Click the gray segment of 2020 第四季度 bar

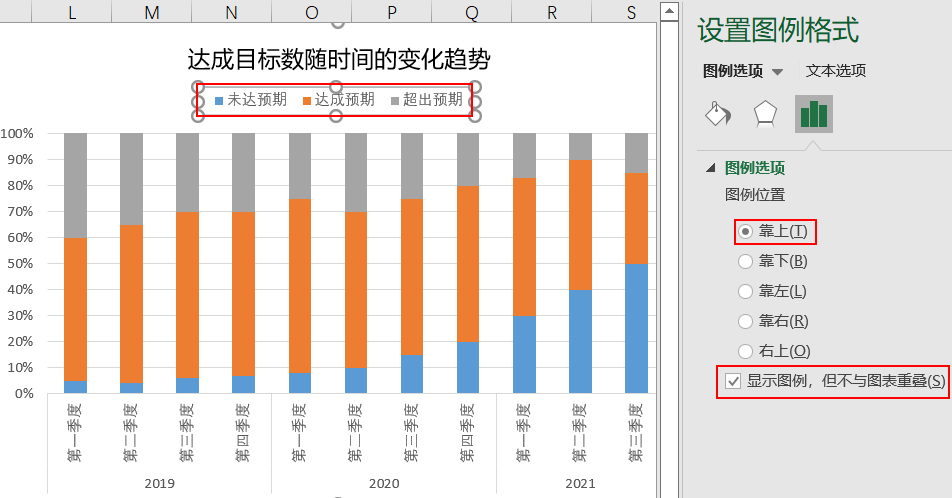468,159
